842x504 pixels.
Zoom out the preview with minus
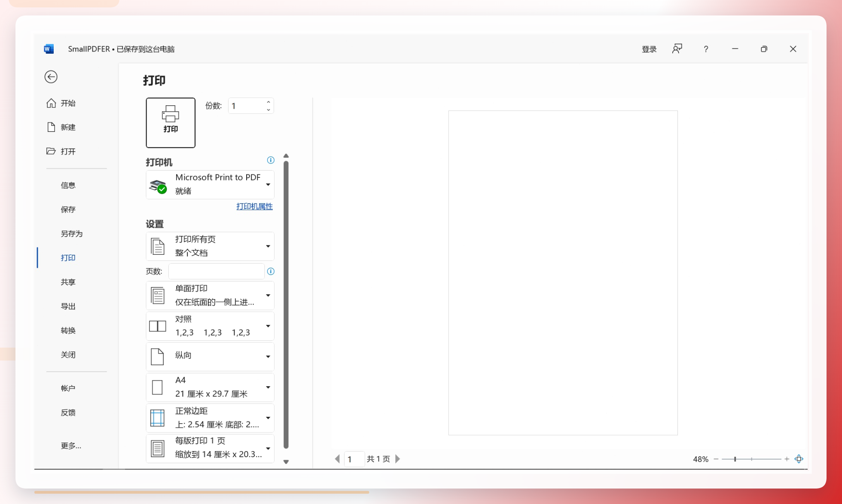tap(716, 459)
